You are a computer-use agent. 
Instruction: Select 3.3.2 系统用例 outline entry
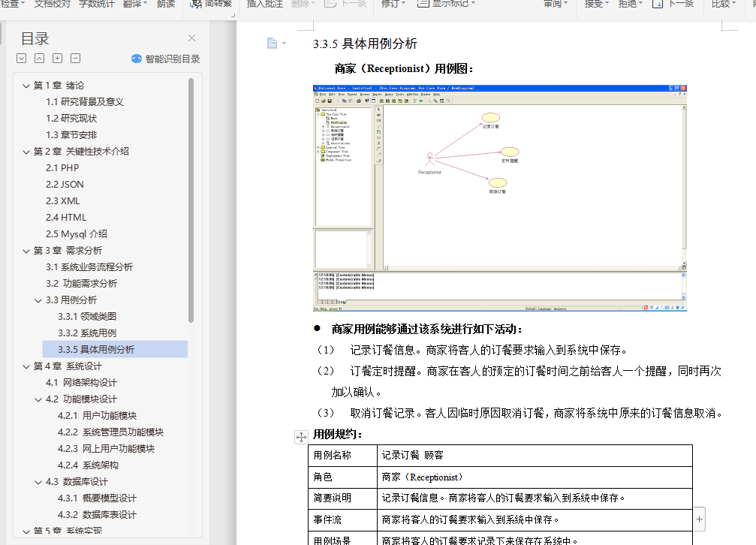pyautogui.click(x=87, y=333)
